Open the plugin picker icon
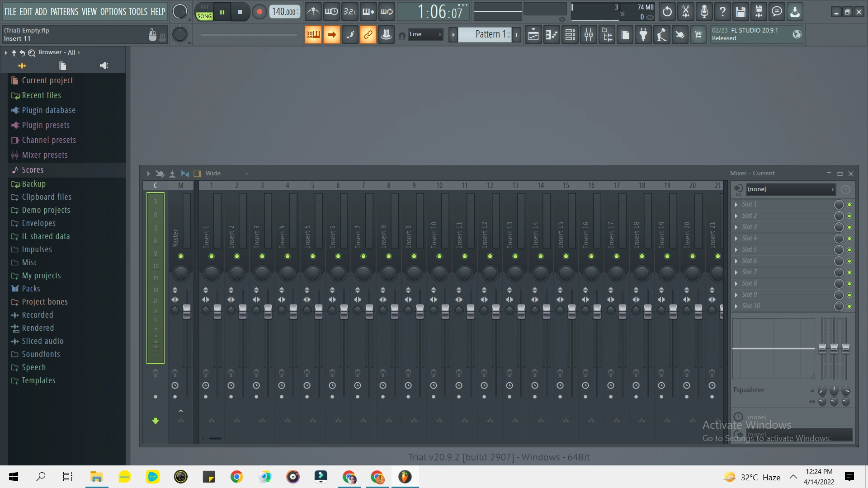Screen dimensions: 868x488 pos(643,34)
